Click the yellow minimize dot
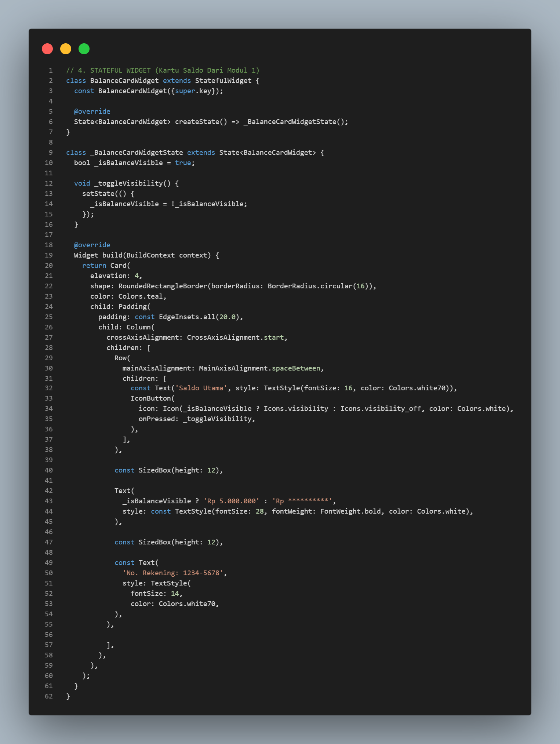The height and width of the screenshot is (744, 560). (x=66, y=49)
